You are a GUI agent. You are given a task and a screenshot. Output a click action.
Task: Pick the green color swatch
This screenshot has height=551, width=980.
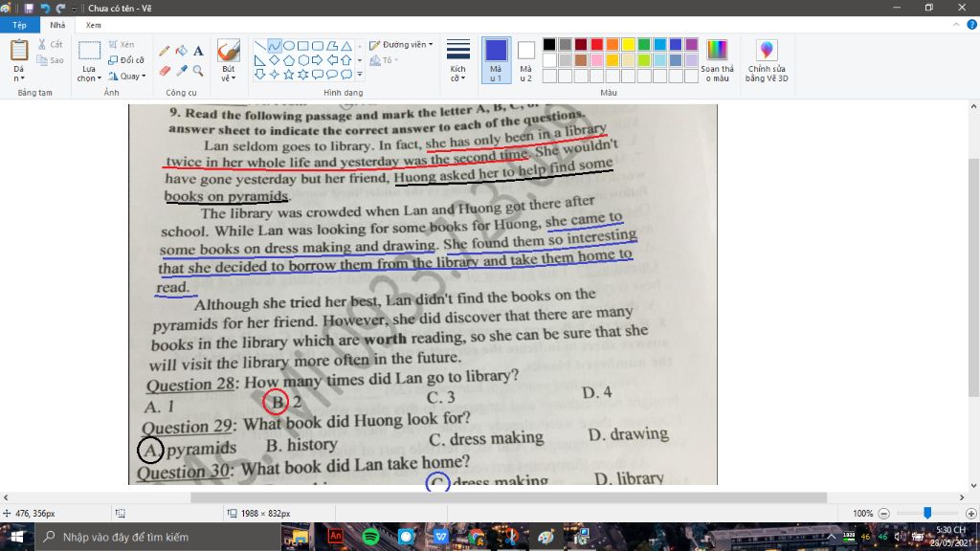(x=644, y=44)
